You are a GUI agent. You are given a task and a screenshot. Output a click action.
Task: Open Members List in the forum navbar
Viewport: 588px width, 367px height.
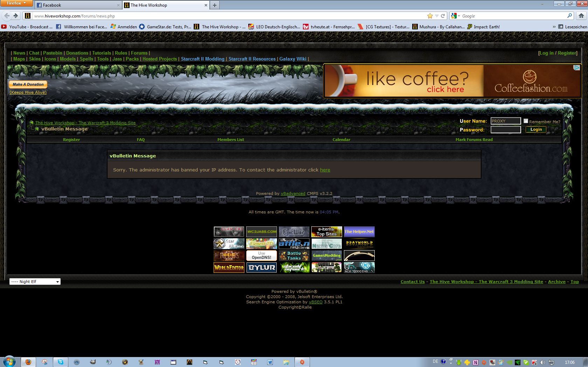[230, 140]
